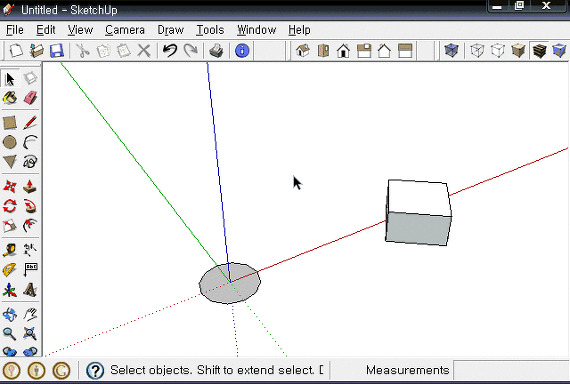Open the Window menu
This screenshot has height=384, width=570.
tap(256, 30)
